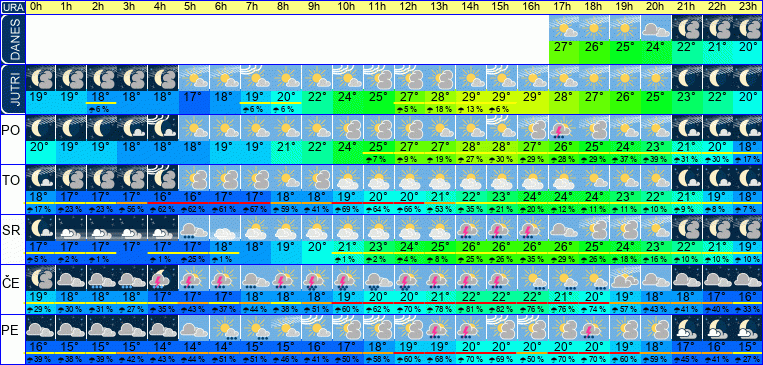Click the TO 10h sun behind cloud icon
Screen dimensions: 763x365
pos(348,178)
